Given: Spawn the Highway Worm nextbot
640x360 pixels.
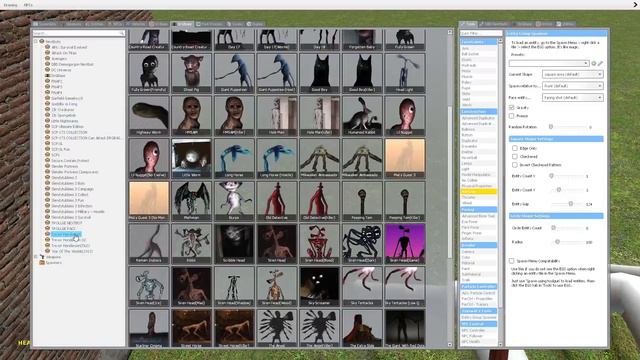Looking at the screenshot, I should (x=149, y=116).
